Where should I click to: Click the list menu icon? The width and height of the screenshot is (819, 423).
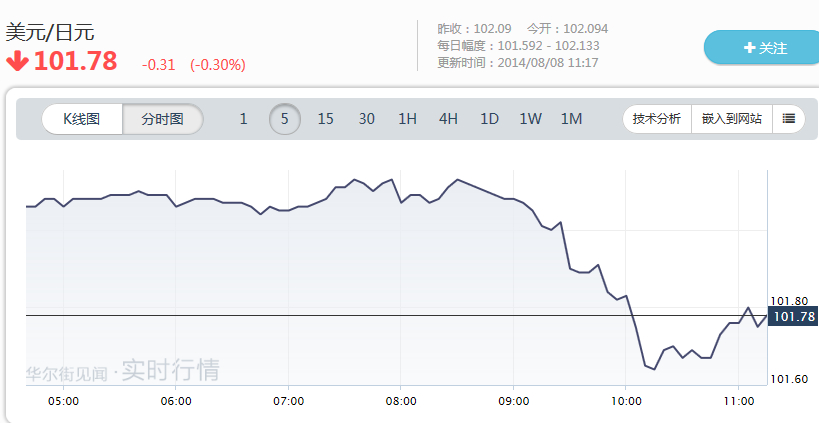coord(788,119)
